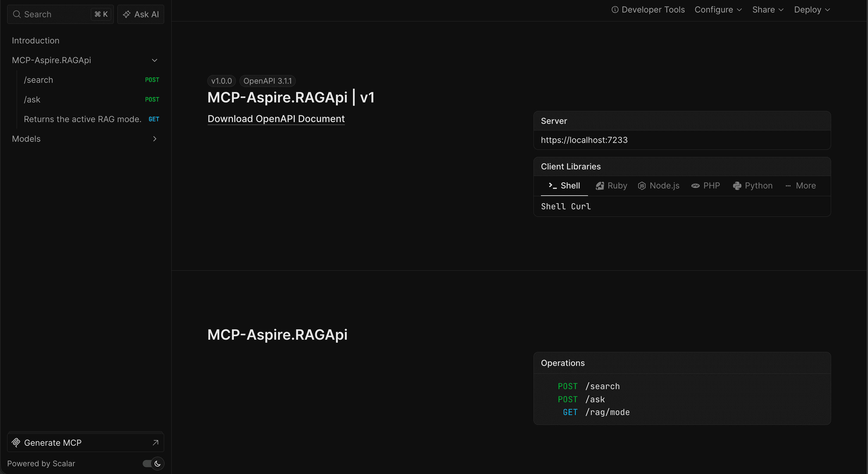Click the Generate MCP button
The height and width of the screenshot is (474, 868).
85,442
